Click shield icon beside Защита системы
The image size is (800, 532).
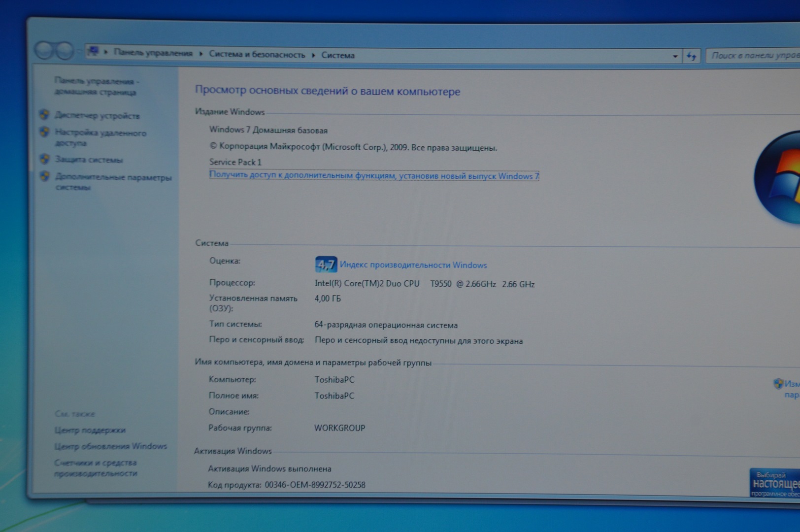44,159
